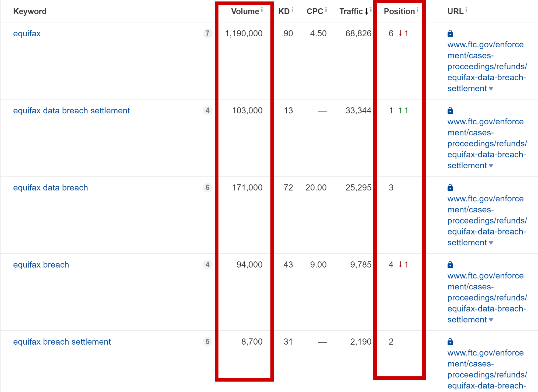Click the green up-arrow indicator for equifax data breach settlement

pos(400,110)
